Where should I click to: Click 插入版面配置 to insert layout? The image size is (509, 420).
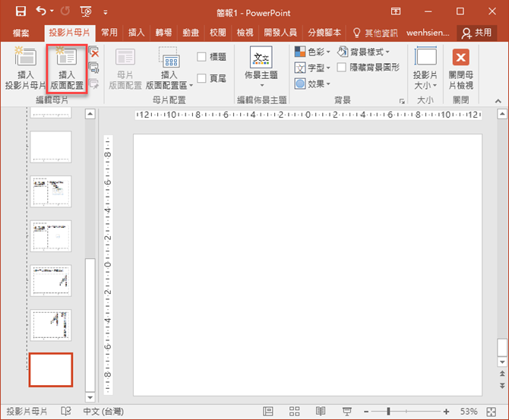pyautogui.click(x=67, y=68)
